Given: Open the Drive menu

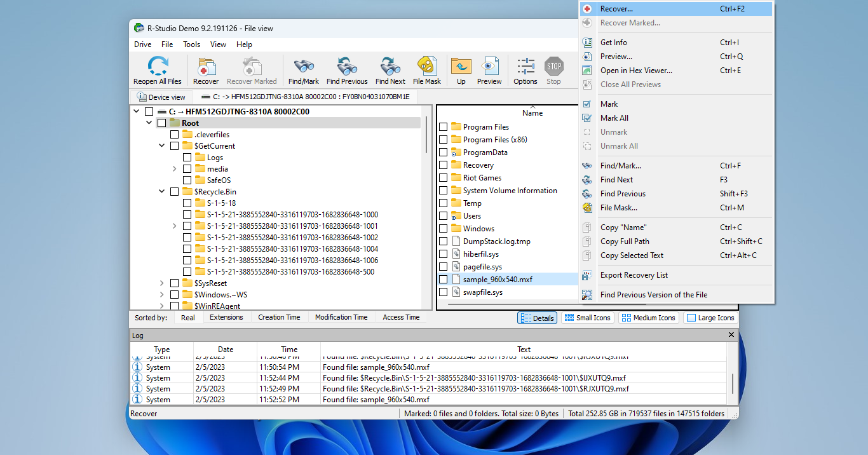Looking at the screenshot, I should 143,44.
